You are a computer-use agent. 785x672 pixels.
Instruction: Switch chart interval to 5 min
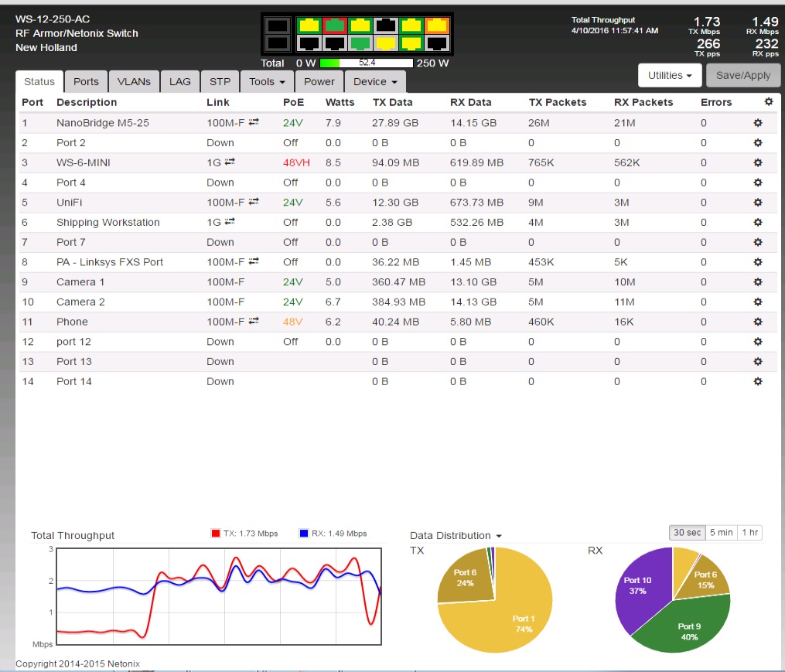(721, 533)
